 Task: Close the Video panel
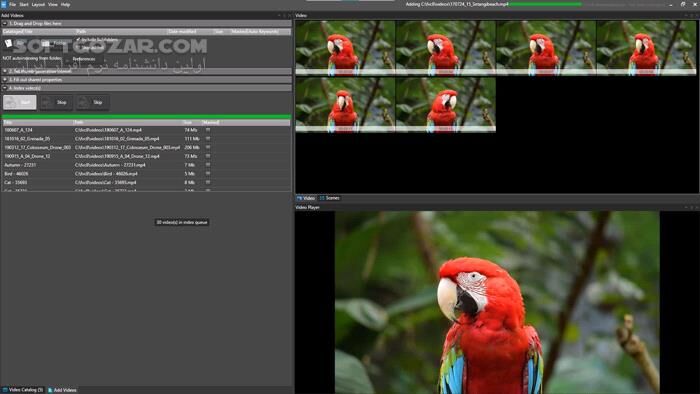[696, 16]
